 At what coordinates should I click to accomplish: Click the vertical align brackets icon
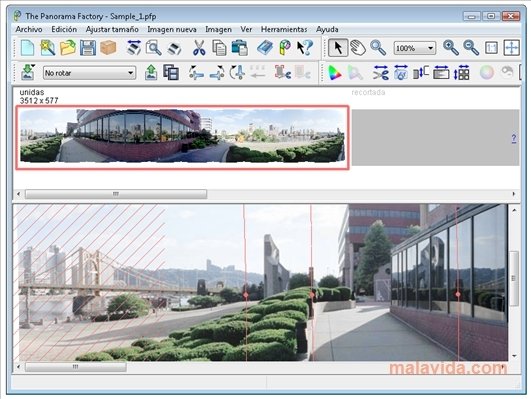421,72
